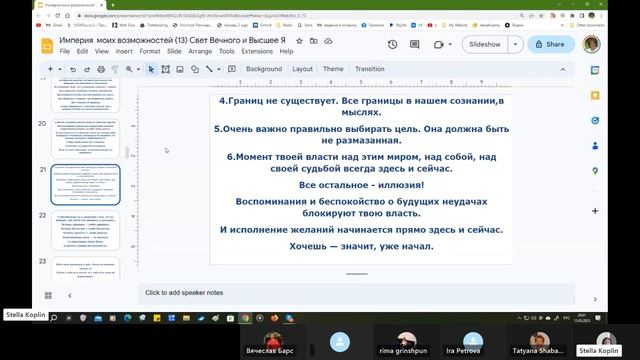Open the line type dropdown arrow
Image resolution: width=640 pixels, height=360 pixels.
[219, 69]
